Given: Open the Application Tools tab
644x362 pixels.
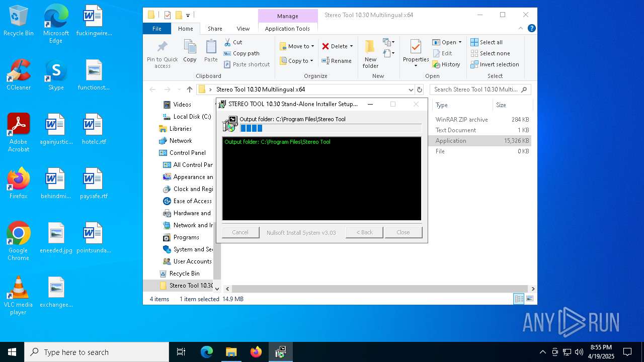Looking at the screenshot, I should [x=287, y=29].
